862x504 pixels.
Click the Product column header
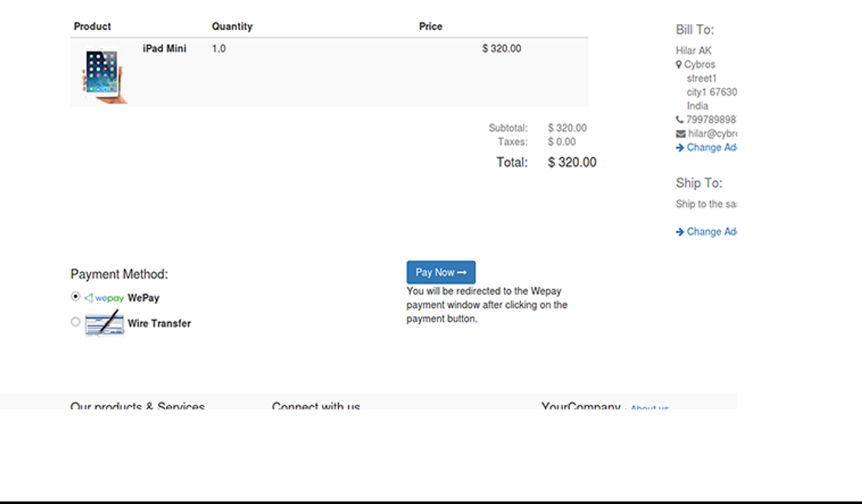pyautogui.click(x=92, y=26)
